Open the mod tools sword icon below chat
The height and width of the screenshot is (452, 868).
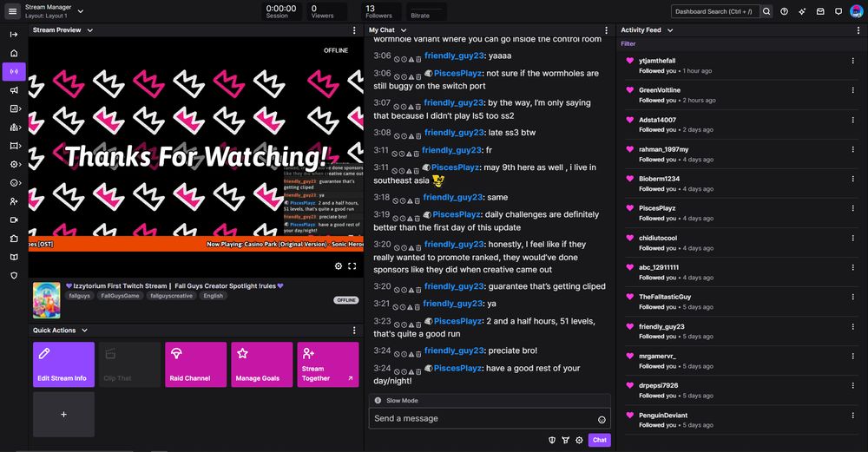pos(565,441)
